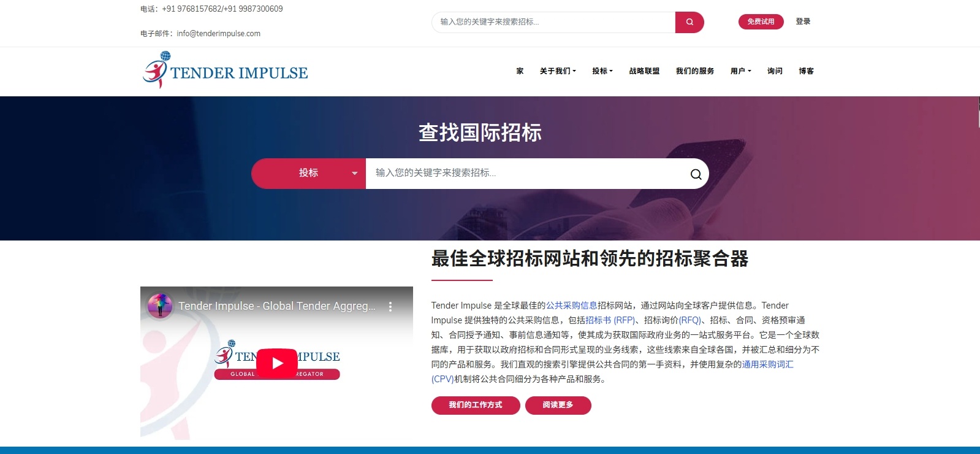Click the 我们的工作方式 button
980x454 pixels.
click(476, 406)
